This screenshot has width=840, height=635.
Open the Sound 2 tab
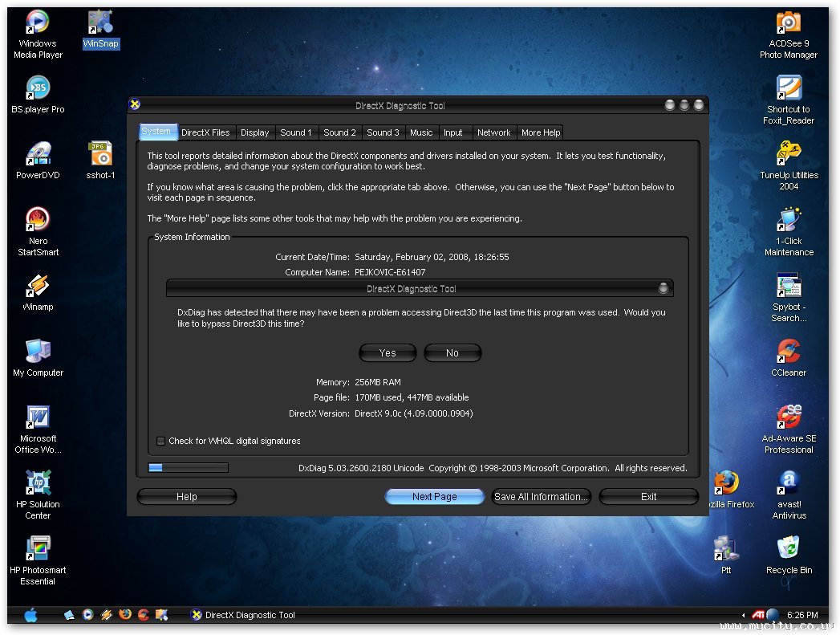click(339, 132)
